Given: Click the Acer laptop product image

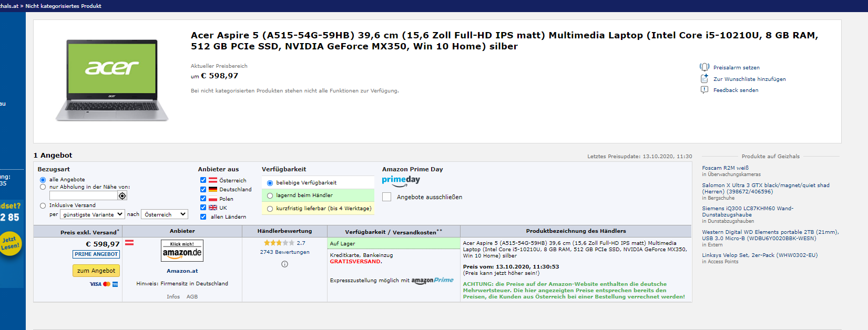Looking at the screenshot, I should tap(112, 80).
